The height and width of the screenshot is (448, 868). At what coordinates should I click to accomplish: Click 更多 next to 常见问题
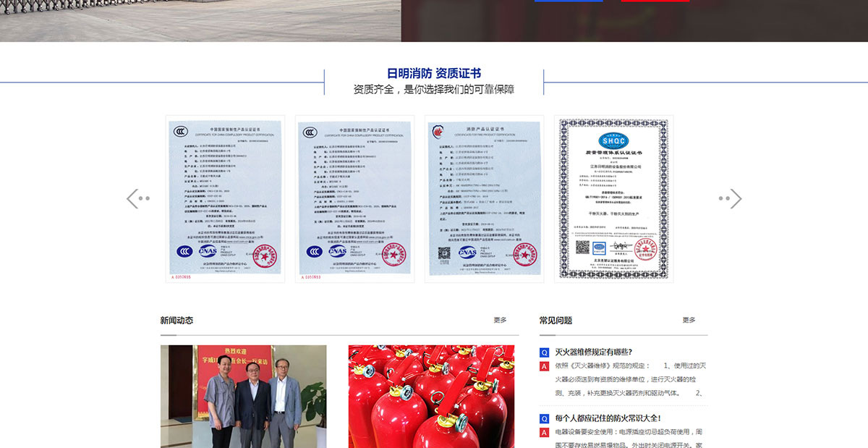click(689, 320)
